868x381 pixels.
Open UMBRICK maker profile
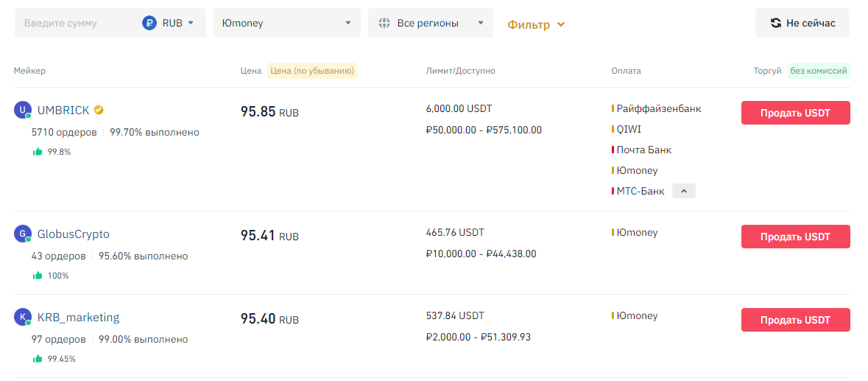(63, 111)
